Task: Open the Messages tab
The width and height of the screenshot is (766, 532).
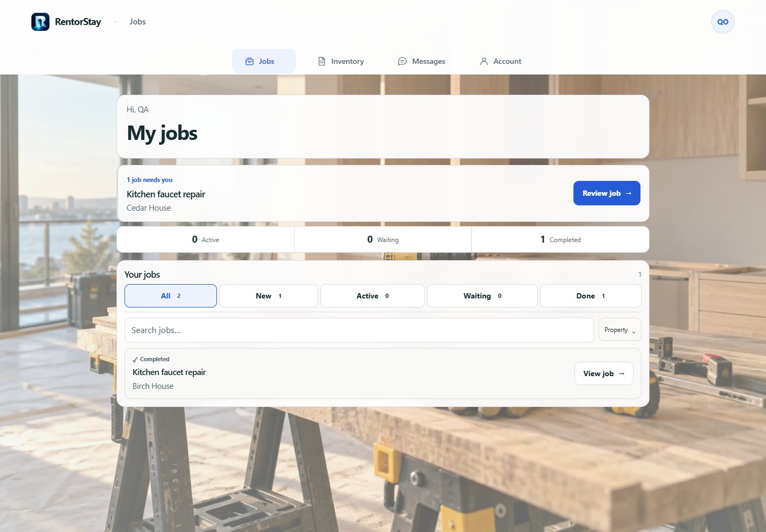Action: pyautogui.click(x=422, y=61)
